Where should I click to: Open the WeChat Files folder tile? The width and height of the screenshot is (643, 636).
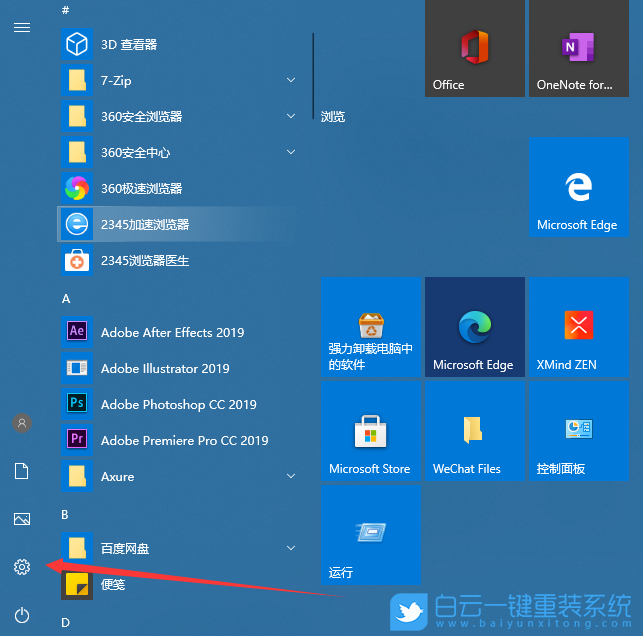[x=475, y=431]
